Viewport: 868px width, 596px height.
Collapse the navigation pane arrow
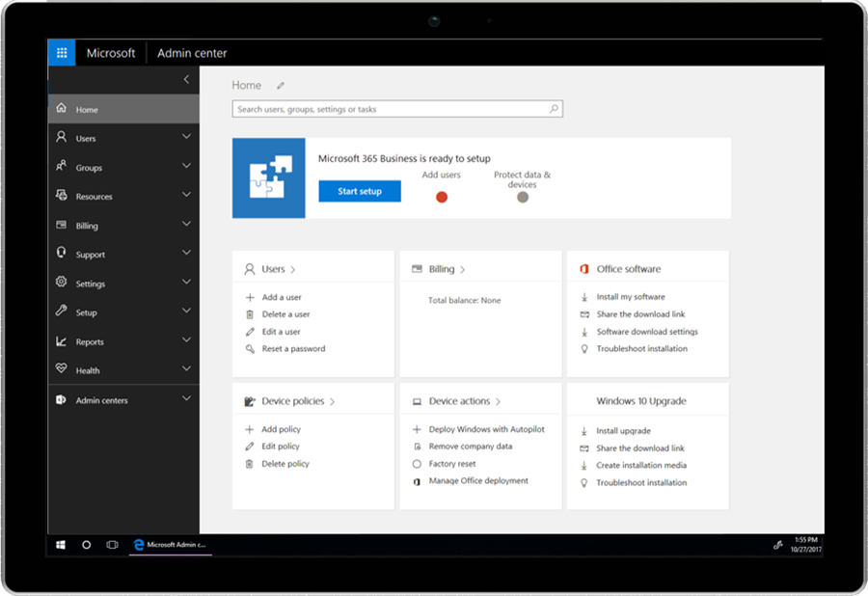tap(186, 80)
